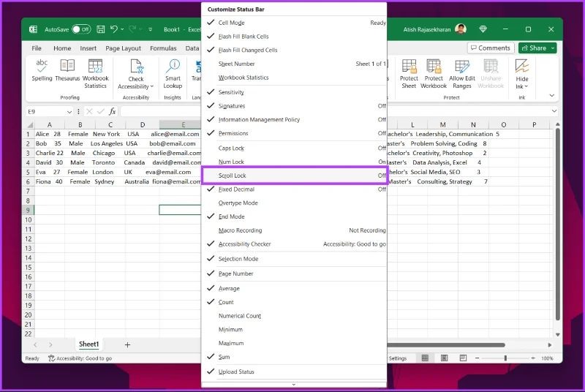Switch to the Home tab
The width and height of the screenshot is (585, 392).
pos(62,48)
